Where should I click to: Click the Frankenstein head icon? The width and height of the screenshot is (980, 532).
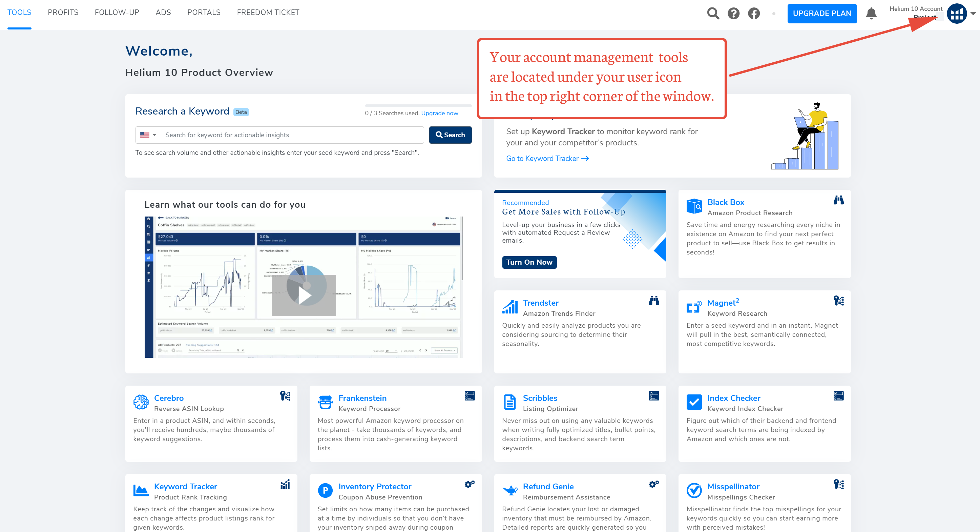tap(325, 402)
